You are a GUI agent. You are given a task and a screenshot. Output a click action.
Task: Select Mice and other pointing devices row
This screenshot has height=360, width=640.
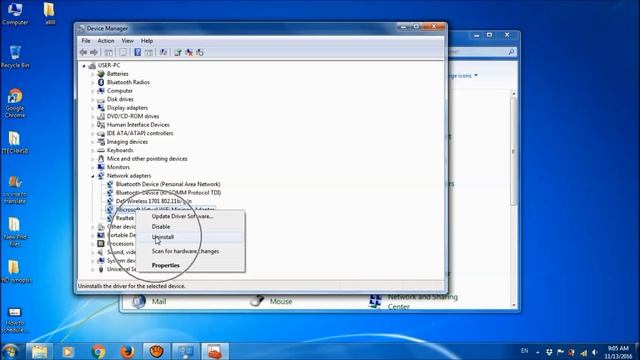point(147,159)
